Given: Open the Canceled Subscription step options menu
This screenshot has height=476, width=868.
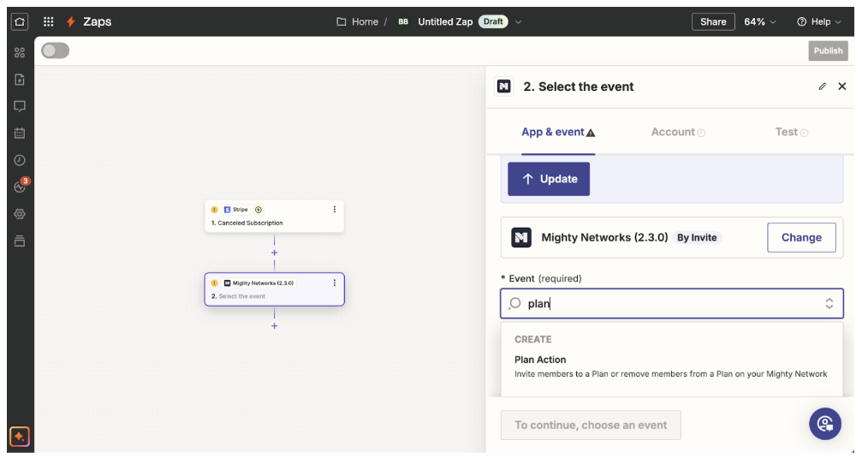Looking at the screenshot, I should click(x=335, y=209).
